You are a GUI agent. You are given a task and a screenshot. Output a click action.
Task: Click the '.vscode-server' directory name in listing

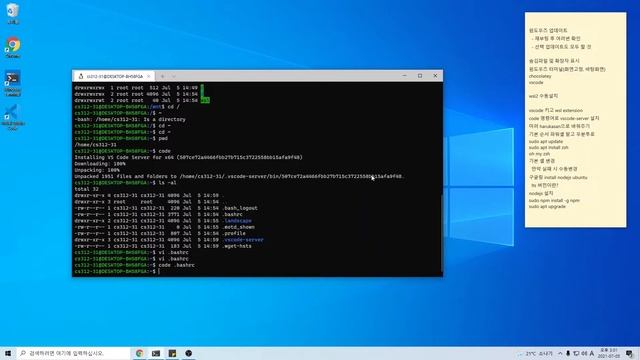coord(243,240)
